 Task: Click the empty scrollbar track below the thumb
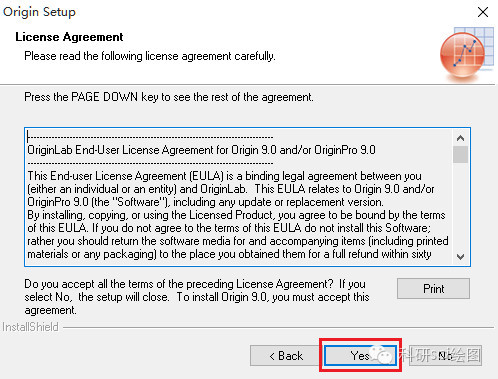pos(460,206)
